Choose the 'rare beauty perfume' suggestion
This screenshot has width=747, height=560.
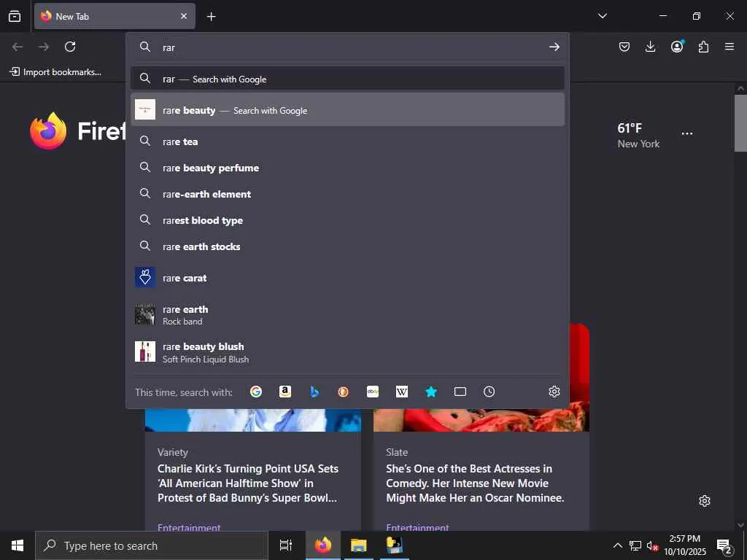(x=348, y=168)
